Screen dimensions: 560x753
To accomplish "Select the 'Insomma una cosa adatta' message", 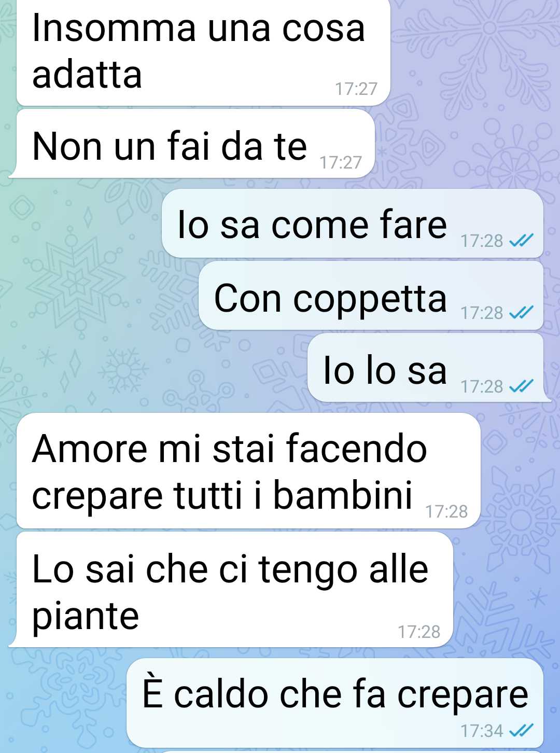I will click(203, 52).
